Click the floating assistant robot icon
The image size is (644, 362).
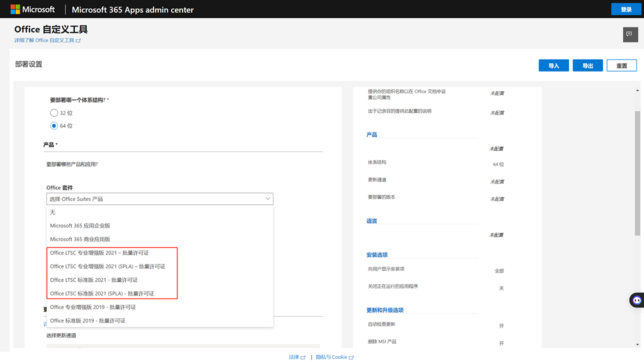636,300
